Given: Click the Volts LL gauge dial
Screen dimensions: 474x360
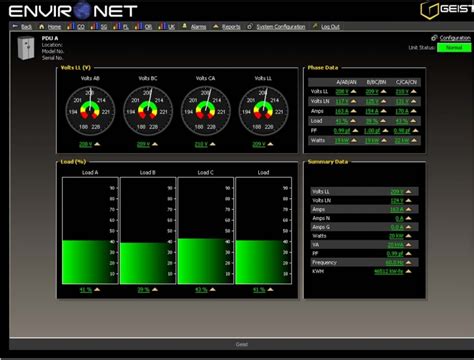Looking at the screenshot, I should [x=263, y=111].
